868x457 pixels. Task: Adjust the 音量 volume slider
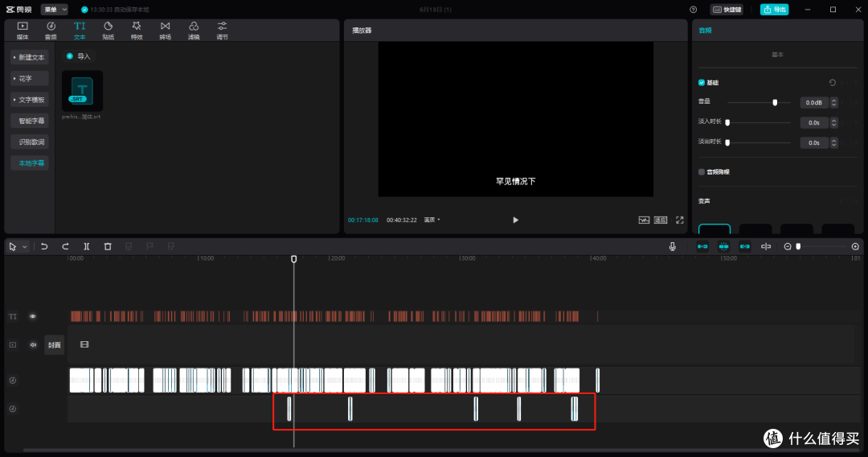[x=775, y=102]
